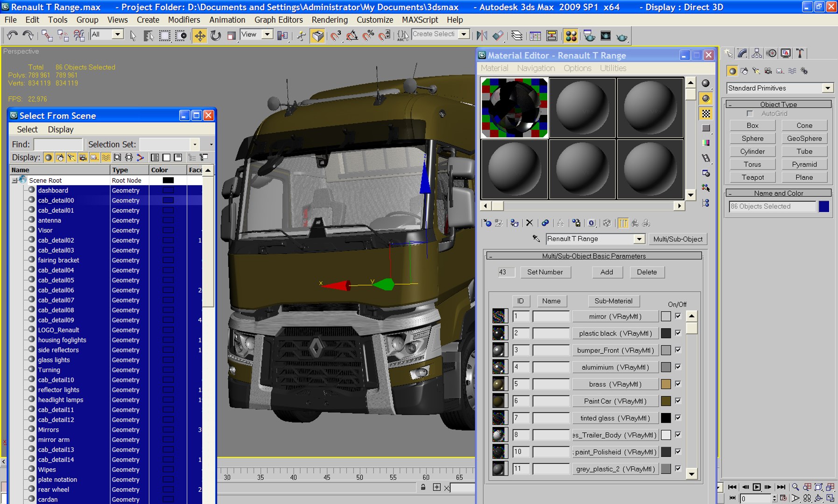Activate the Select and Link tool
The image size is (838, 504).
coord(47,35)
